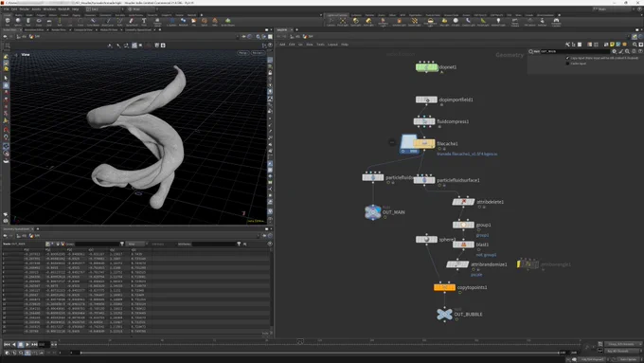
Task: Open the Build desktop selector dropdown
Action: click(x=105, y=9)
